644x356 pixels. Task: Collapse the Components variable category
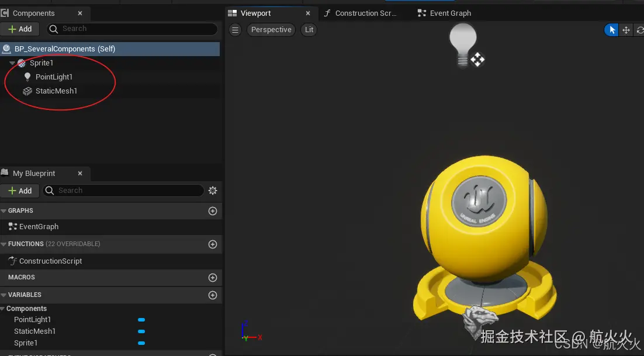tap(2, 309)
